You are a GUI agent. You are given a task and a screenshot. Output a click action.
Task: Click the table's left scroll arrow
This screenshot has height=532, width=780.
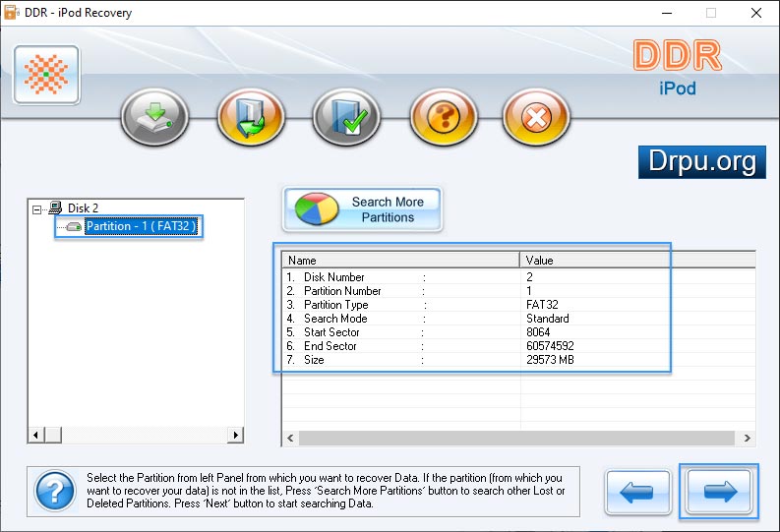coord(290,438)
